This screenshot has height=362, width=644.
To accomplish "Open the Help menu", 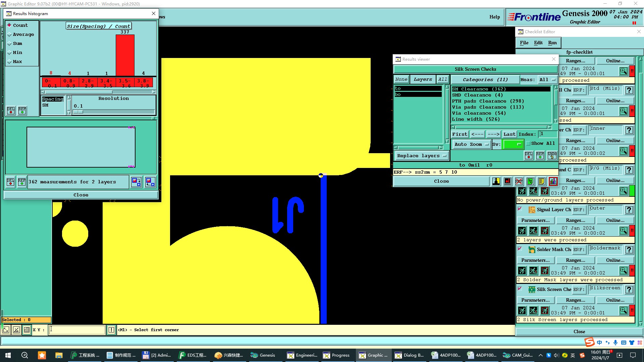I will [x=494, y=17].
